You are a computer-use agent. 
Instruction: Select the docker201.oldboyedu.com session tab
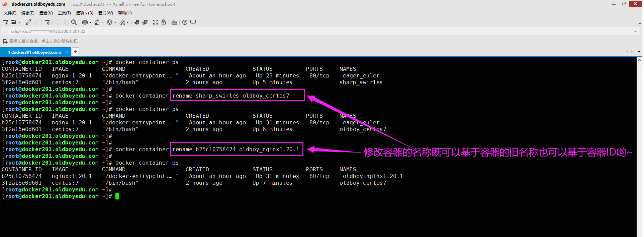(35, 52)
